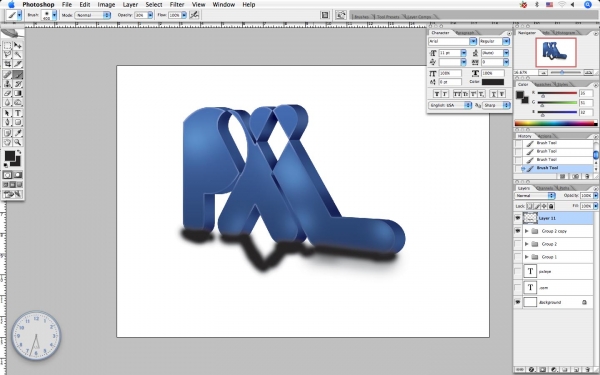Click the All Caps button
This screenshot has height=375, width=600.
pyautogui.click(x=457, y=94)
